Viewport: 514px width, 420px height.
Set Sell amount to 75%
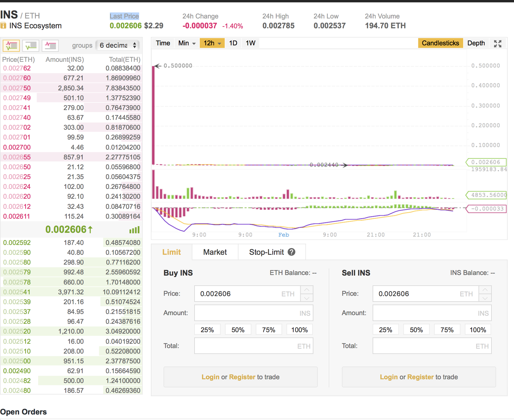(x=447, y=330)
